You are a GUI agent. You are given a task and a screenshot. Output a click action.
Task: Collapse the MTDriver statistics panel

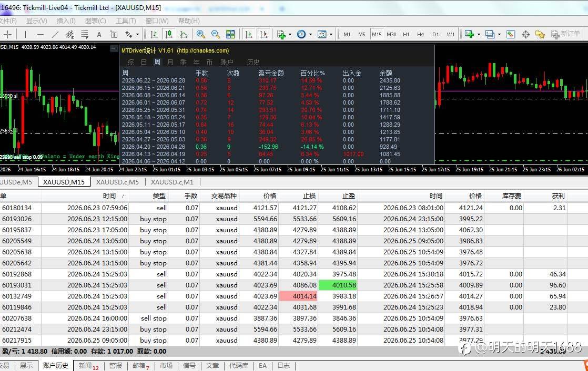[x=113, y=48]
